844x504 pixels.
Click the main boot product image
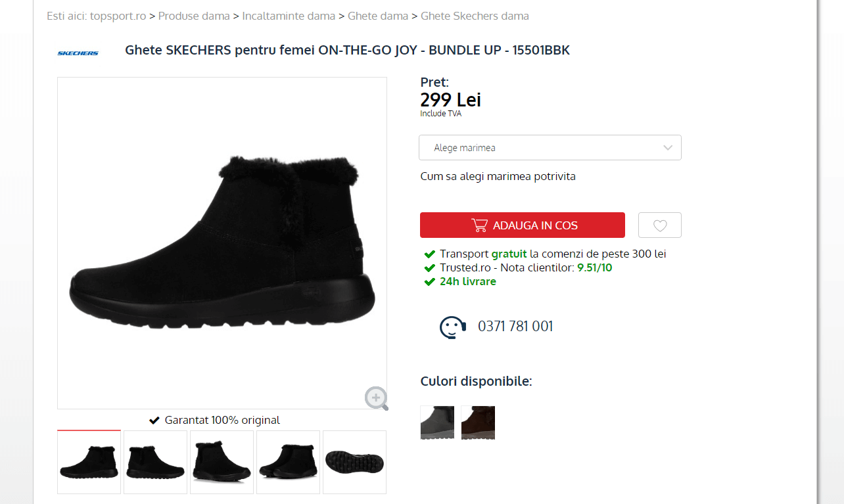222,243
